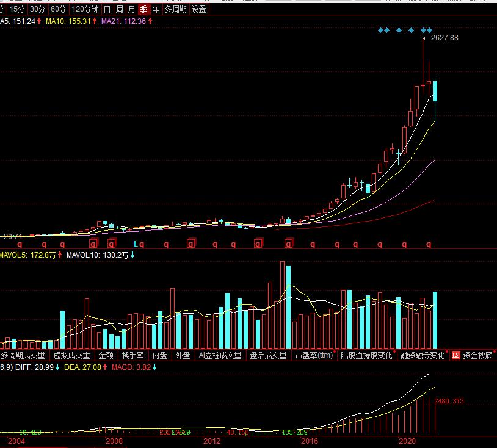Switch to monthly 月 chart
Image resolution: width=497 pixels, height=448 pixels.
(x=131, y=10)
